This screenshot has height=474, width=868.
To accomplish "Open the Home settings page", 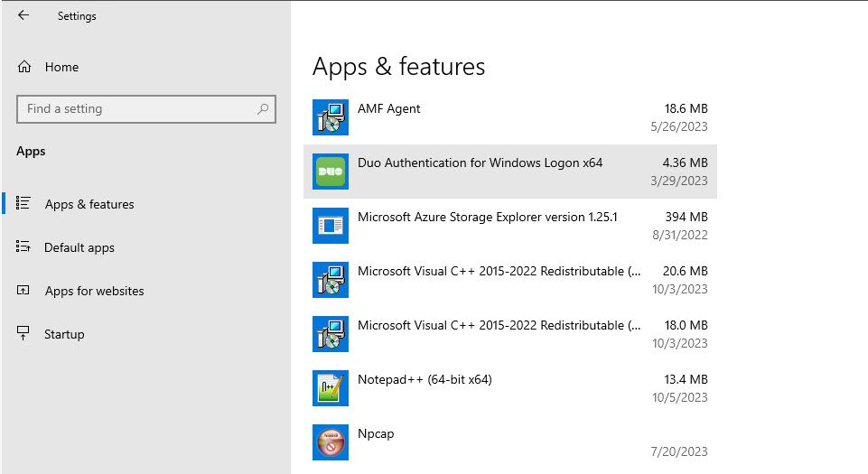I will point(61,67).
